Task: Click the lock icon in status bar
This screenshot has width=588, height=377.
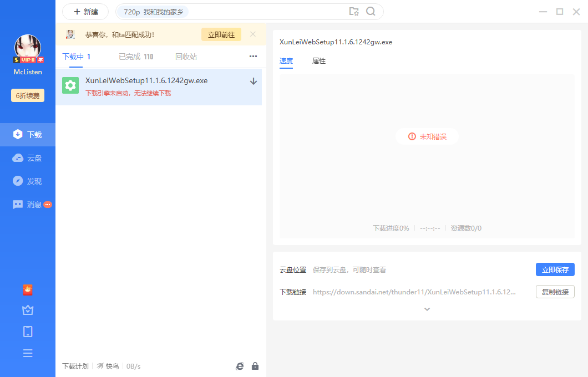Action: click(x=255, y=366)
